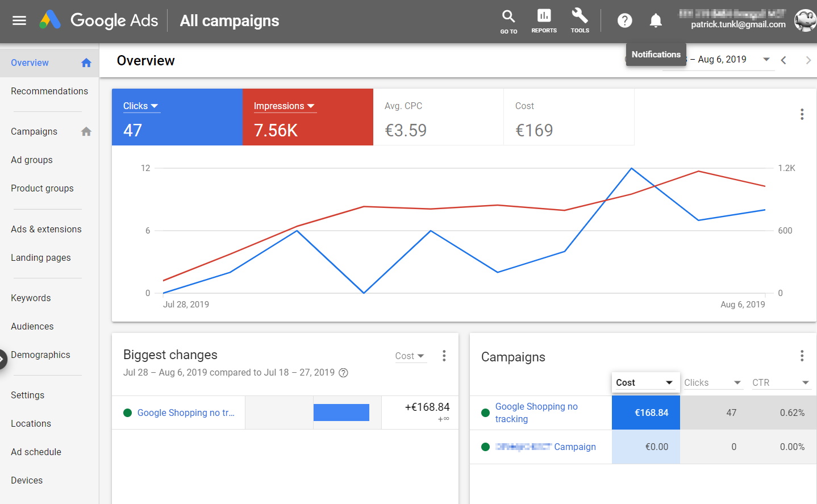Open Recommendations in the sidebar

coord(49,91)
